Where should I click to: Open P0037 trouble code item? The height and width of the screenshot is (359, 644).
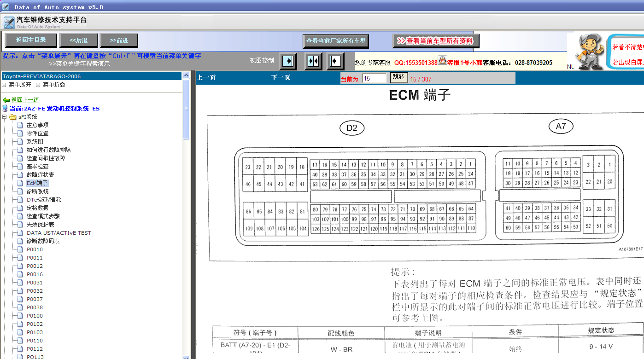(x=35, y=299)
